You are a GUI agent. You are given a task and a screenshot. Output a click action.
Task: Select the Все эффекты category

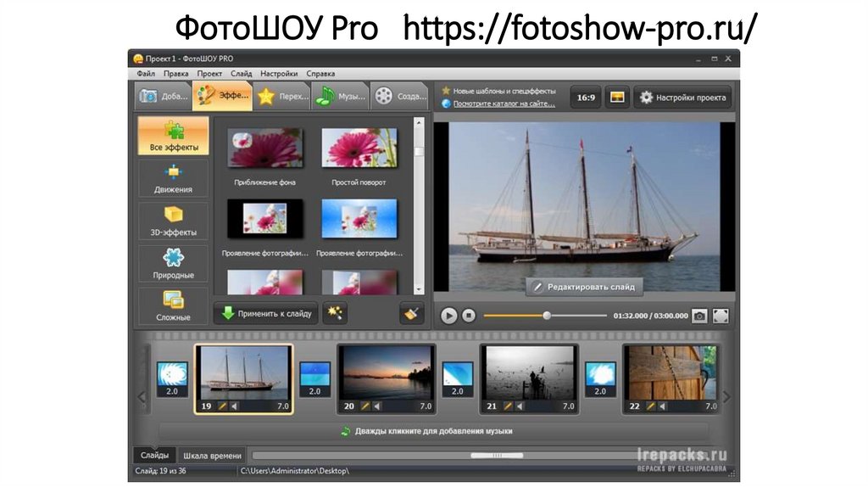coord(173,135)
